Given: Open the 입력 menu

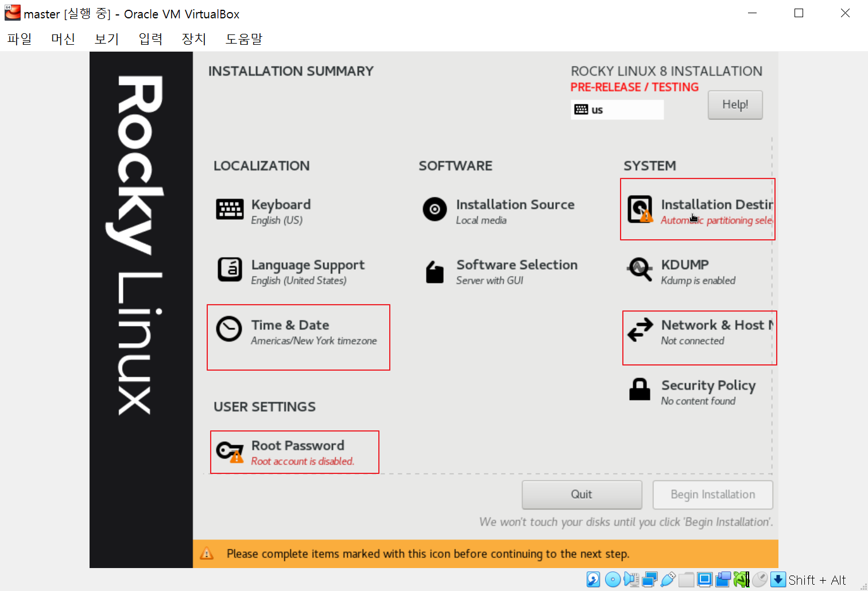Looking at the screenshot, I should click(x=150, y=38).
